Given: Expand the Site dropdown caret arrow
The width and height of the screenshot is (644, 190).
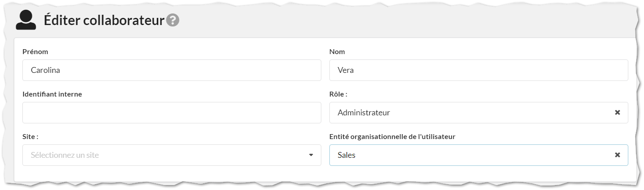Looking at the screenshot, I should pyautogui.click(x=311, y=155).
